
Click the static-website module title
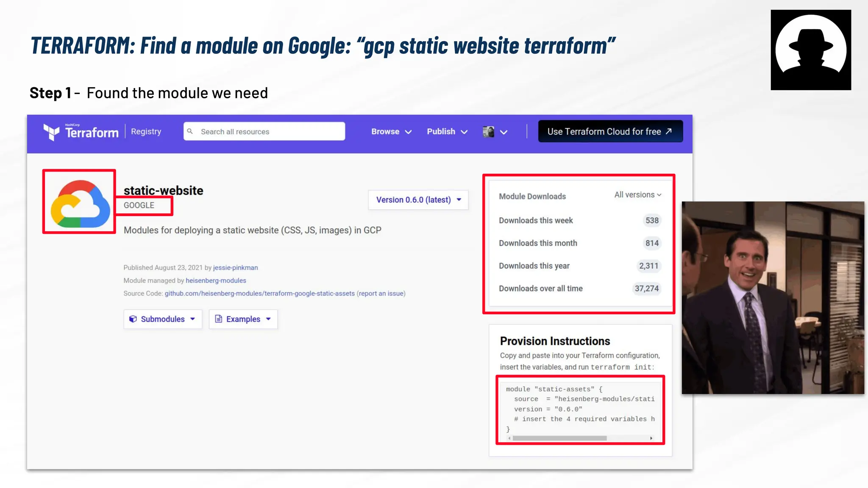[163, 191]
